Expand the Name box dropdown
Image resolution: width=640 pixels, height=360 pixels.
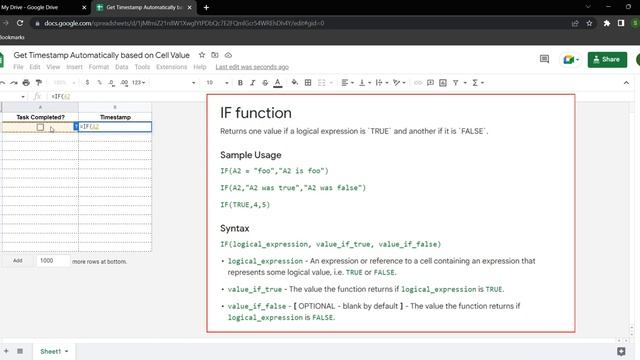[x=23, y=97]
